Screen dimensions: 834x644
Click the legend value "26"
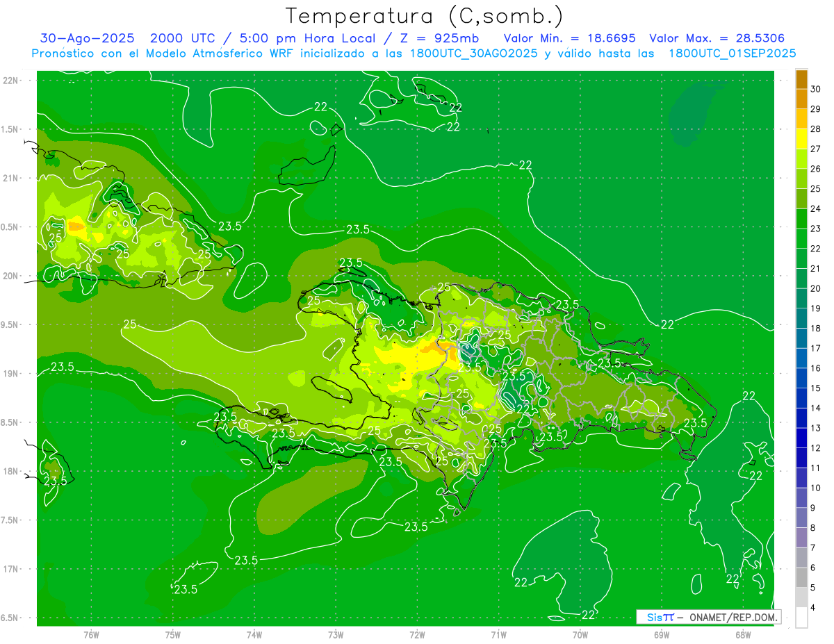click(816, 169)
